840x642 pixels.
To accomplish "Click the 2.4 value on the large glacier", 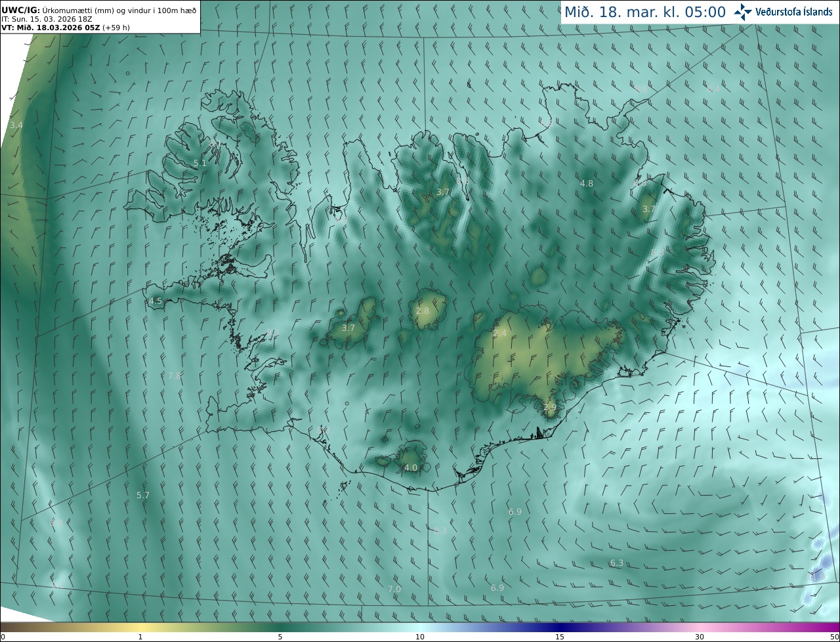I will coord(500,333).
